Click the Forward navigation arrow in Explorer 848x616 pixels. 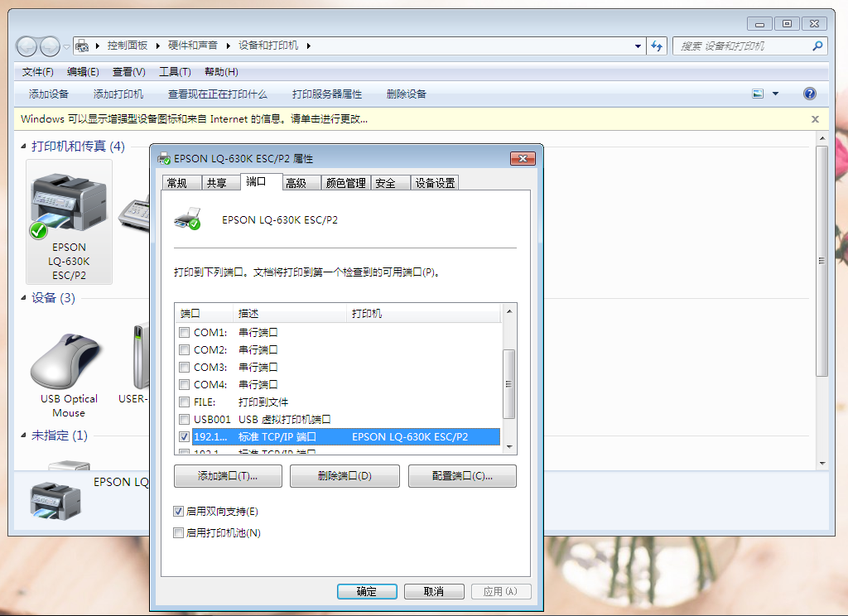point(50,46)
